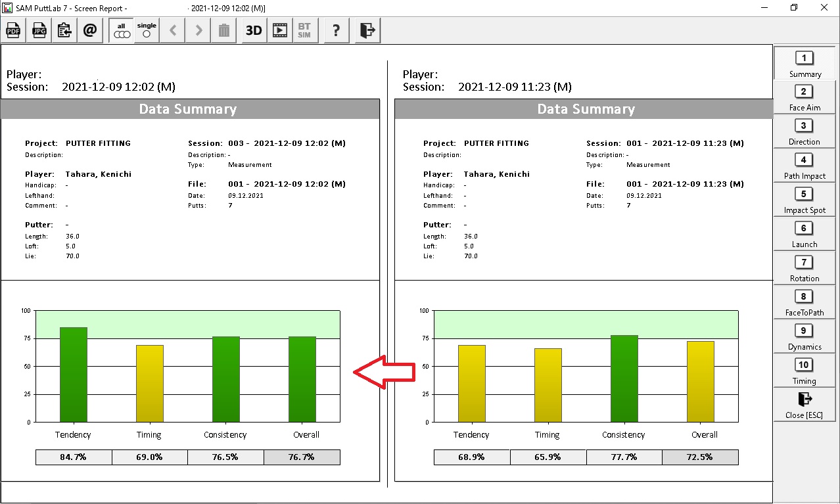Open the 3D view

coord(253,30)
